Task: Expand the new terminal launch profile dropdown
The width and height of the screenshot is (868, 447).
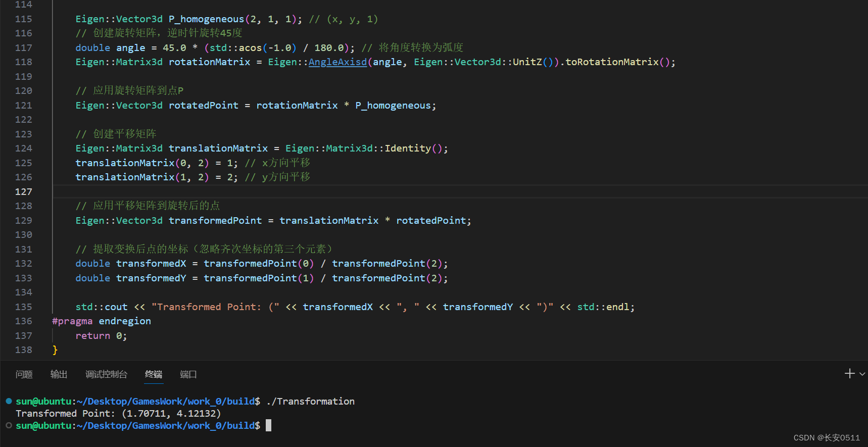Action: [862, 374]
